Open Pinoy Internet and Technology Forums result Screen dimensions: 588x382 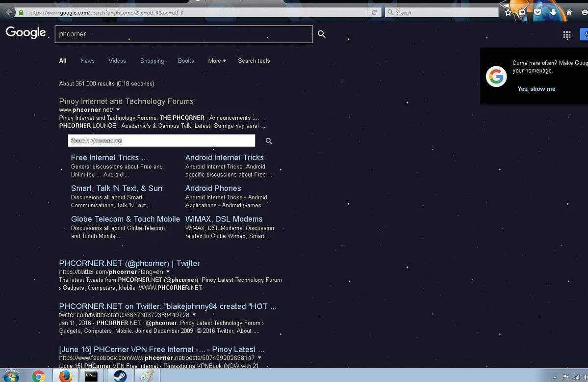coord(127,102)
